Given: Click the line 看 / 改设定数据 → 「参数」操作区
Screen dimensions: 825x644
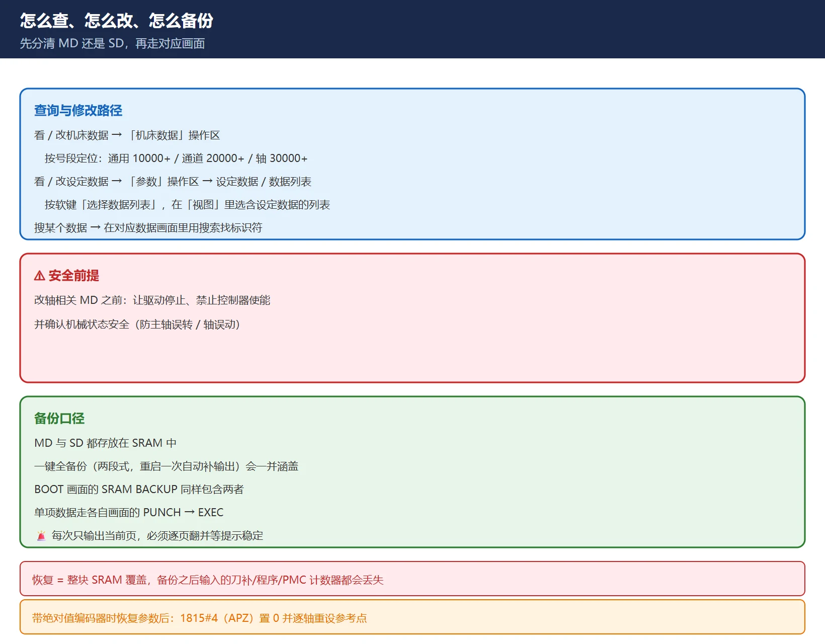Looking at the screenshot, I should coord(173,182).
